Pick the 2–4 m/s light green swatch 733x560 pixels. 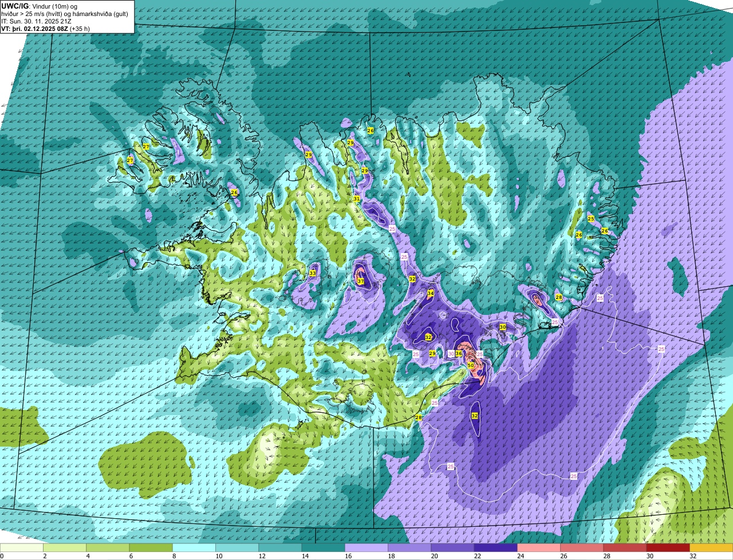65,547
